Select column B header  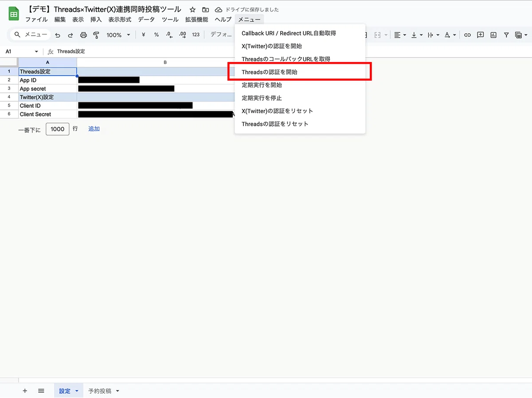[165, 62]
